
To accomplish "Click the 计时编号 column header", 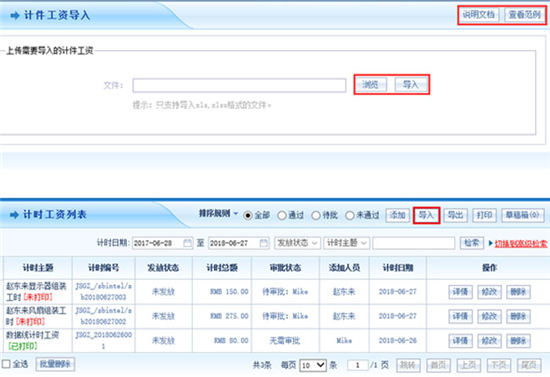I will pos(103,268).
